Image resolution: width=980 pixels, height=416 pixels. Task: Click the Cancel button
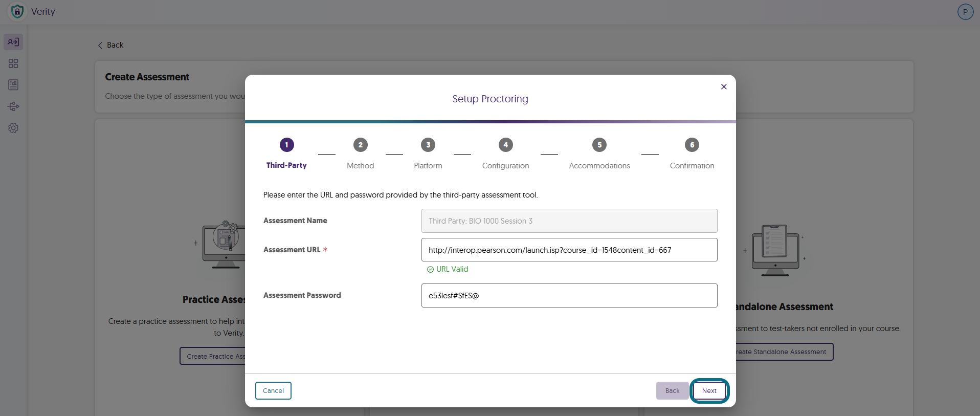tap(273, 390)
